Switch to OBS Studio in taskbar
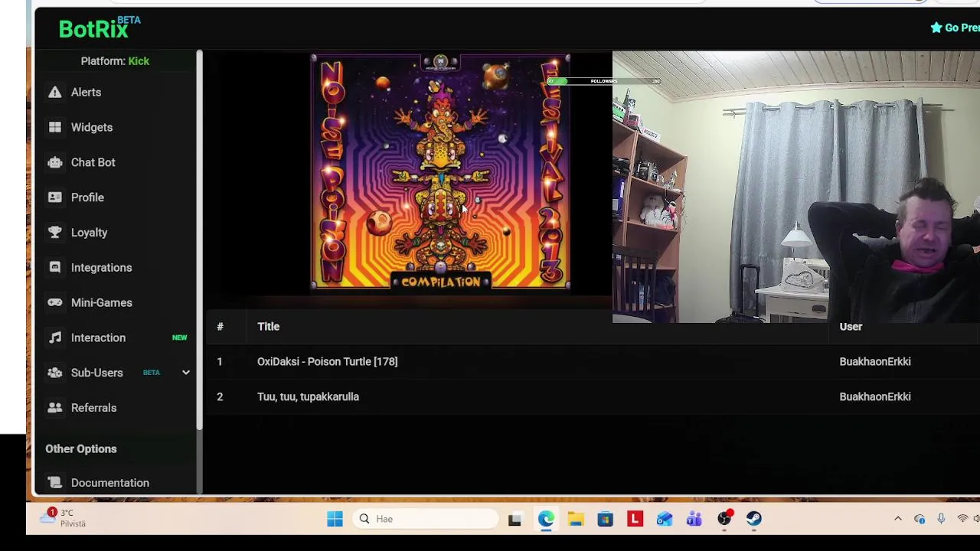Viewport: 980px width, 551px height. coord(724,519)
